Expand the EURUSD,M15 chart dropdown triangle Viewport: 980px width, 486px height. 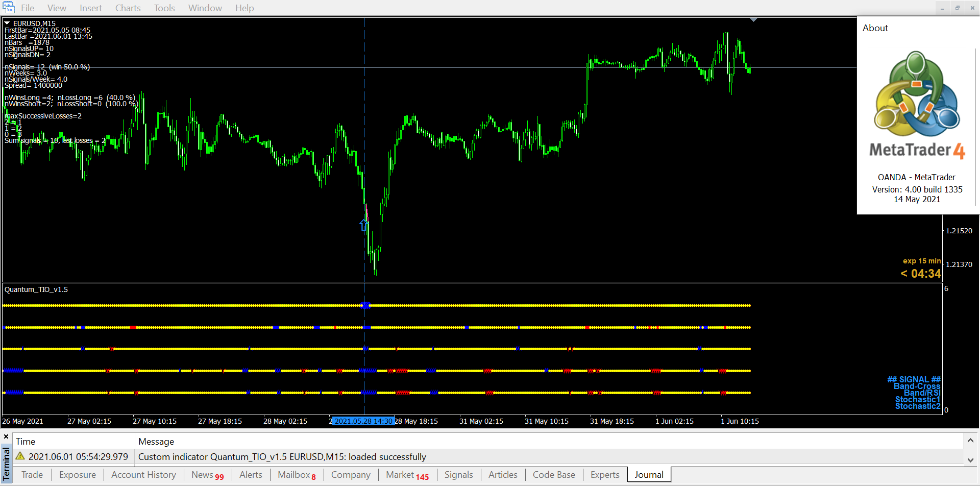(7, 23)
